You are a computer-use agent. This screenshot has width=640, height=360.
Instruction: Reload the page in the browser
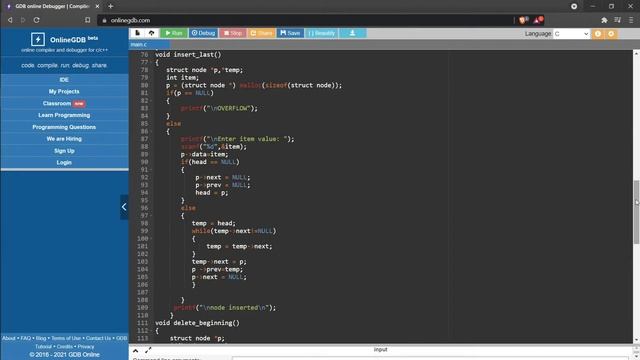click(36, 20)
